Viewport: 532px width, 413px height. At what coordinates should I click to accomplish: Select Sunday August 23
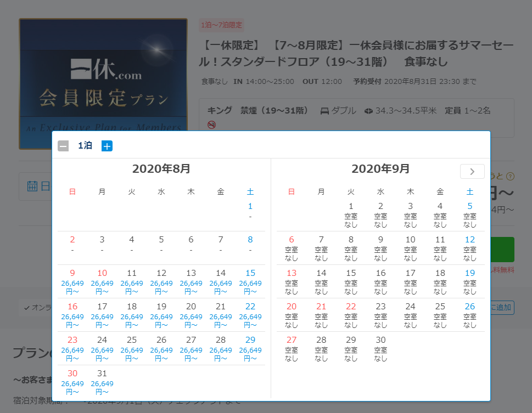click(x=72, y=349)
